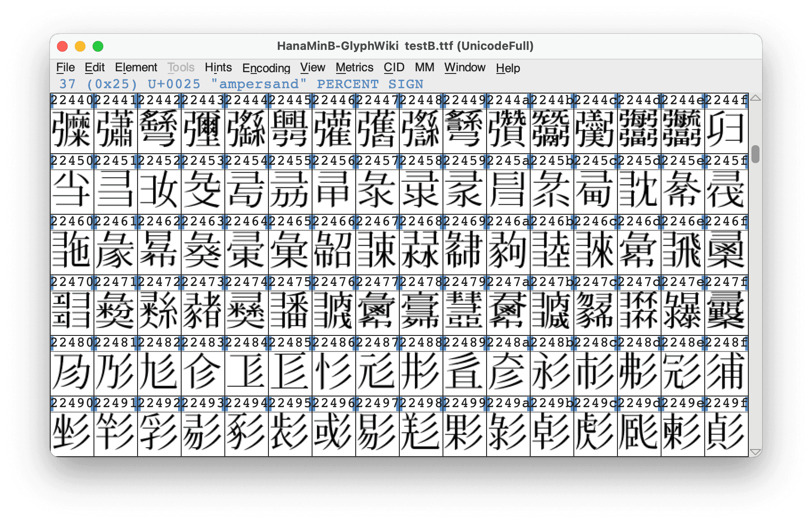Image resolution: width=812 pixels, height=523 pixels.
Task: Click the green zoom window button
Action: 98,46
